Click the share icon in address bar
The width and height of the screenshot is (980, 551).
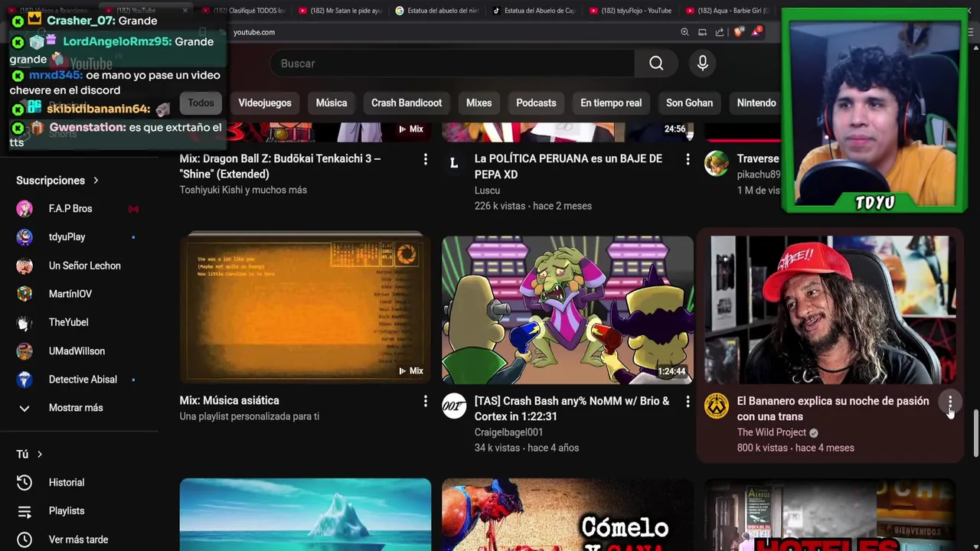click(x=720, y=32)
